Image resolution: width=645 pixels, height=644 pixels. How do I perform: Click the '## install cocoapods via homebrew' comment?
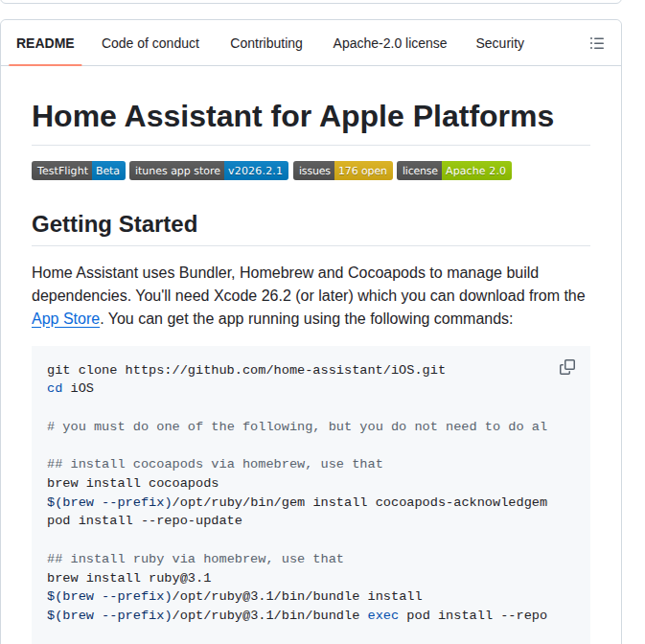coord(215,464)
